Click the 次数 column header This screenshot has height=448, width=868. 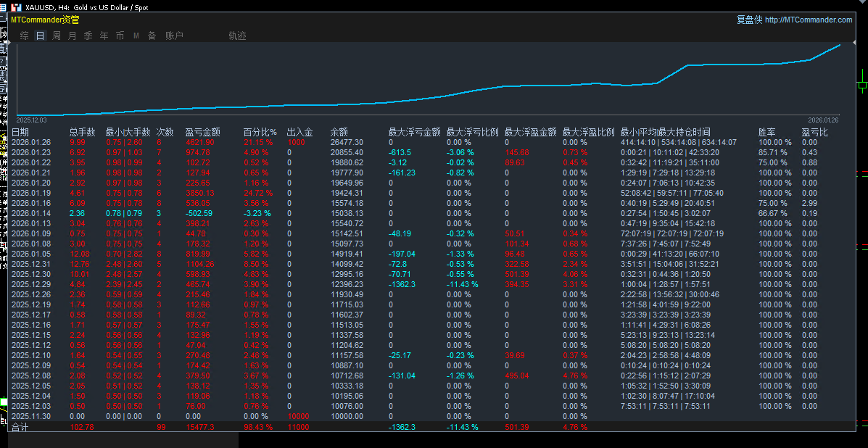point(165,132)
